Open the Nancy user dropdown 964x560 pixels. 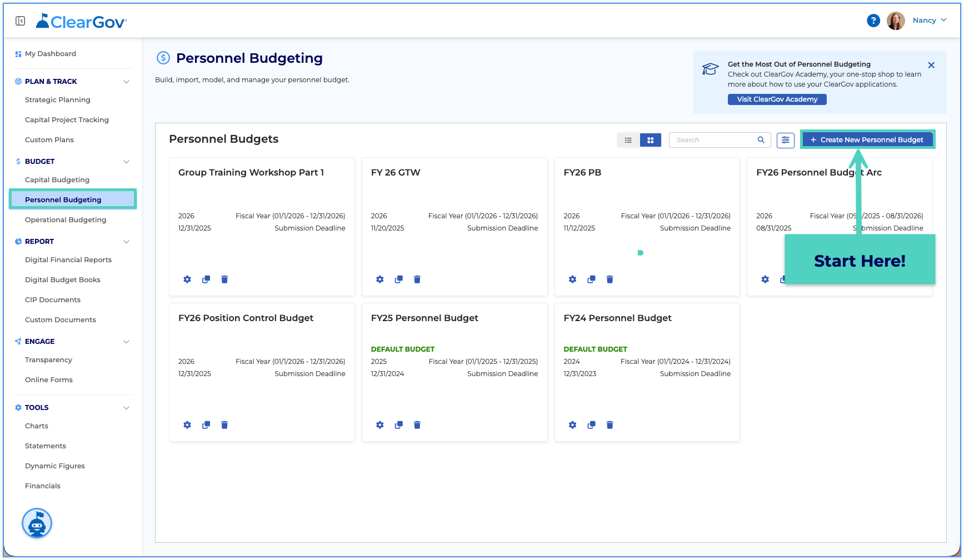click(930, 21)
